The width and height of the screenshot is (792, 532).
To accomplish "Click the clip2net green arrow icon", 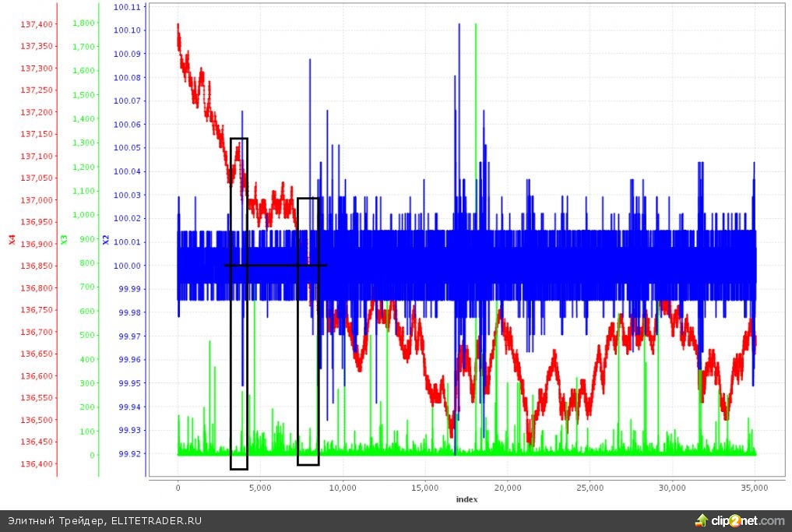I will [x=702, y=520].
